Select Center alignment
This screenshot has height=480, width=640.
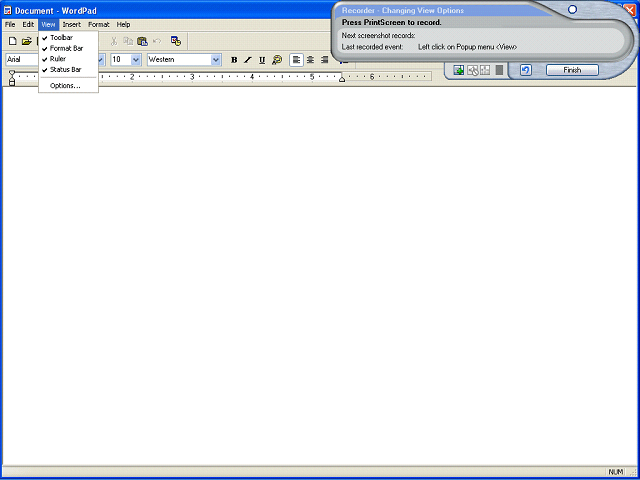click(x=311, y=60)
